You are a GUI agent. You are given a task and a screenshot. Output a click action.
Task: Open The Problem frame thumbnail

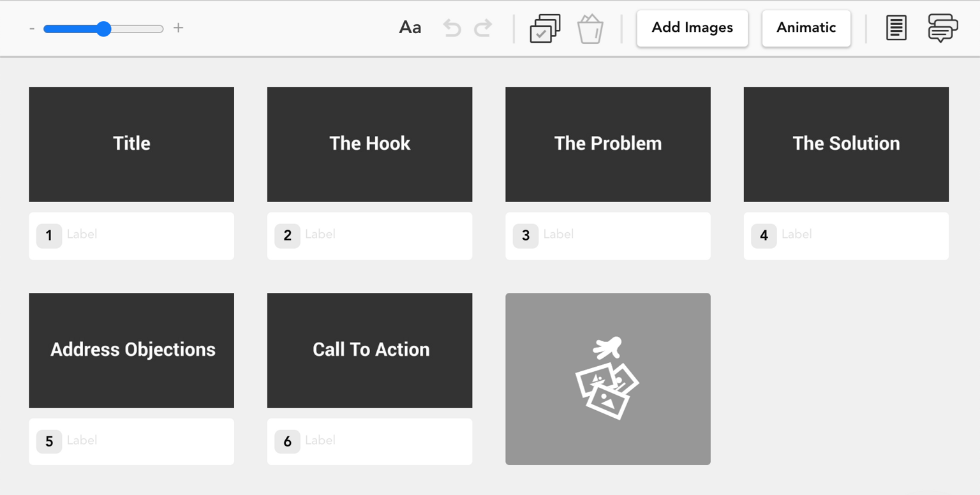(607, 144)
